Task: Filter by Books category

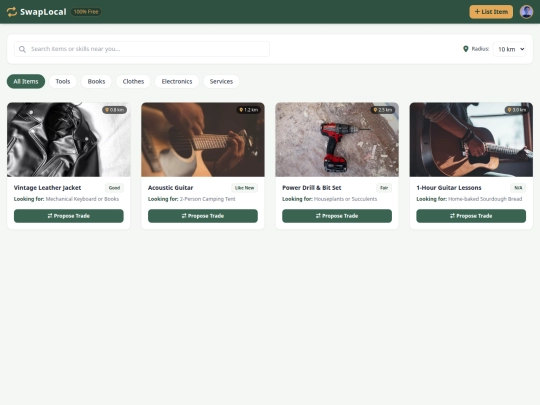Action: [96, 82]
